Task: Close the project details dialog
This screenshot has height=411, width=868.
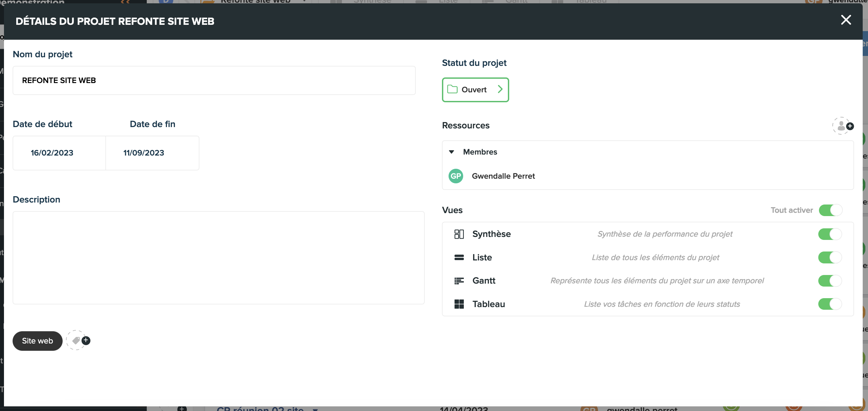Action: click(x=846, y=20)
